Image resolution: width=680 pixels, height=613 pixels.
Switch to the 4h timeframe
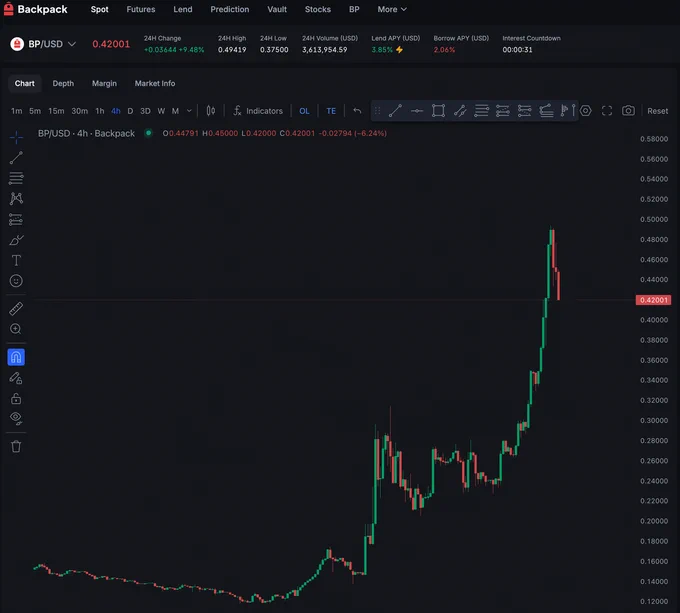[116, 111]
